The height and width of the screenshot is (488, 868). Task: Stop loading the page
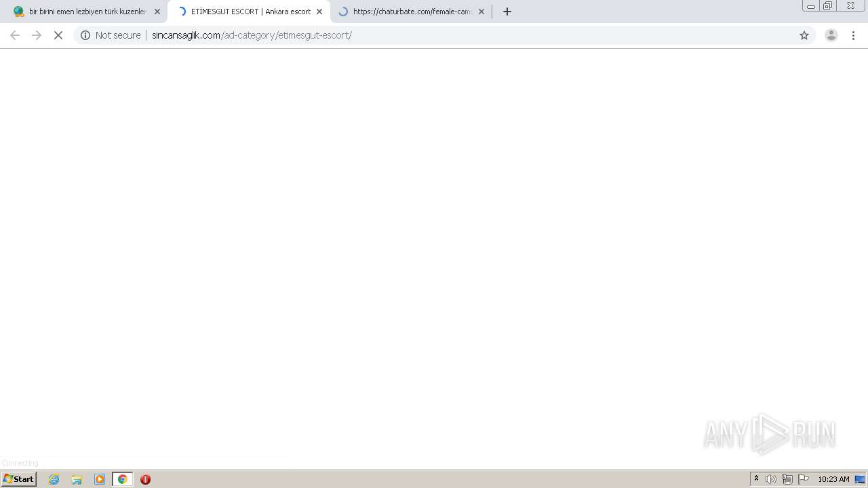point(58,35)
